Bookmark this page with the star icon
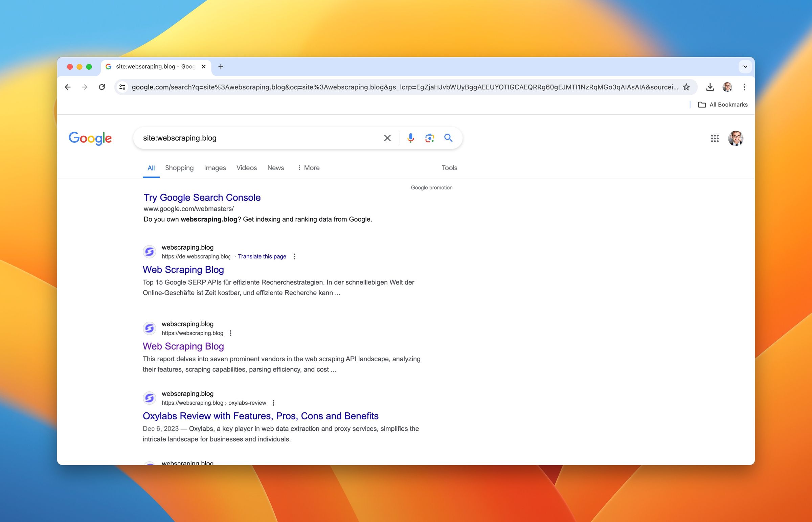The height and width of the screenshot is (522, 812). pyautogui.click(x=686, y=87)
